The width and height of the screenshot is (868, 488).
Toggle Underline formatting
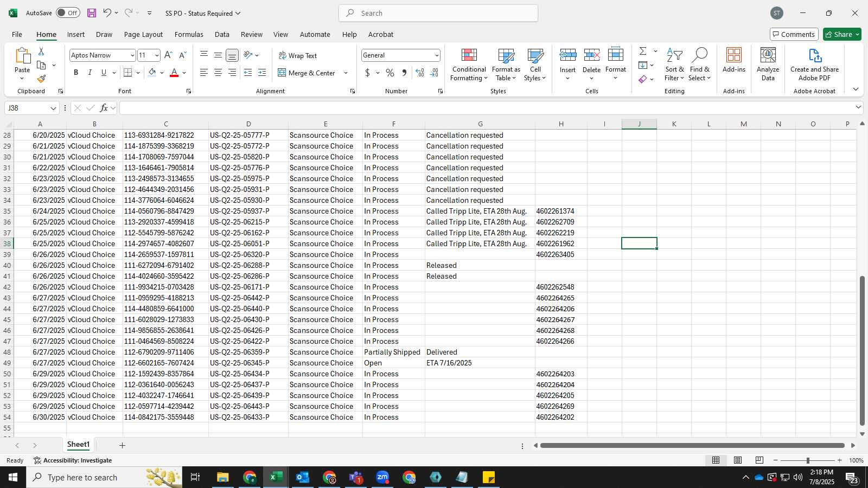pos(104,73)
